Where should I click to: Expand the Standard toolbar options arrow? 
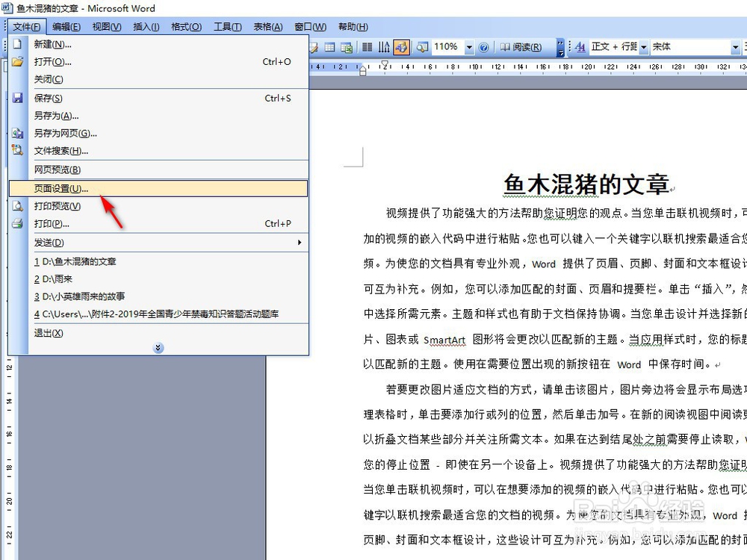[561, 47]
